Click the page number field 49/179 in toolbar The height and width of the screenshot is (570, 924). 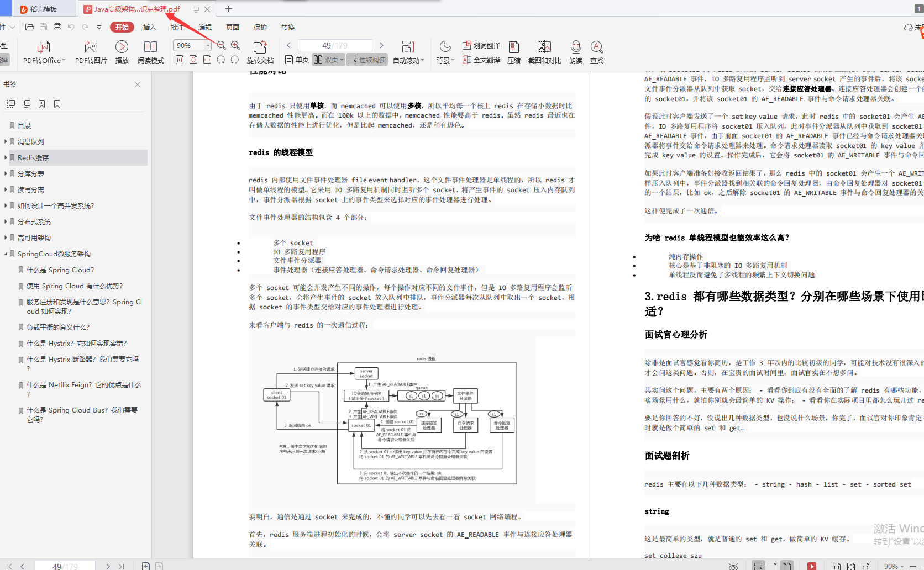coord(334,45)
